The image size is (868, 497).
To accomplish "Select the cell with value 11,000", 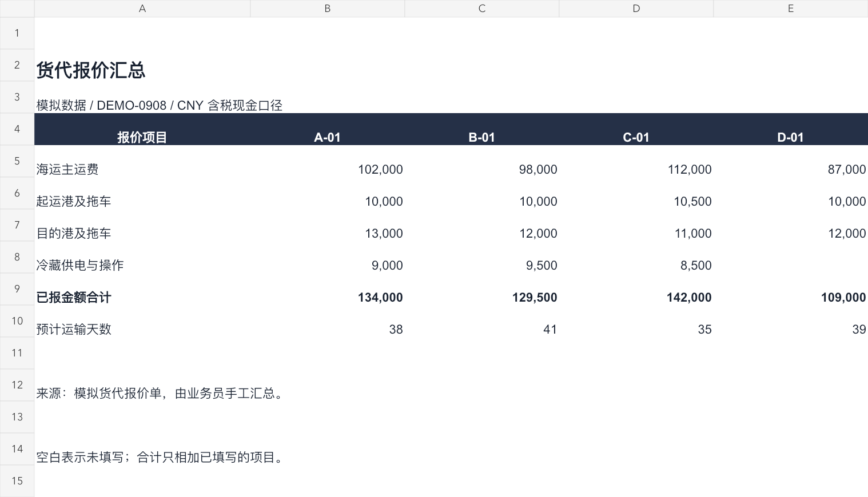I will point(636,225).
